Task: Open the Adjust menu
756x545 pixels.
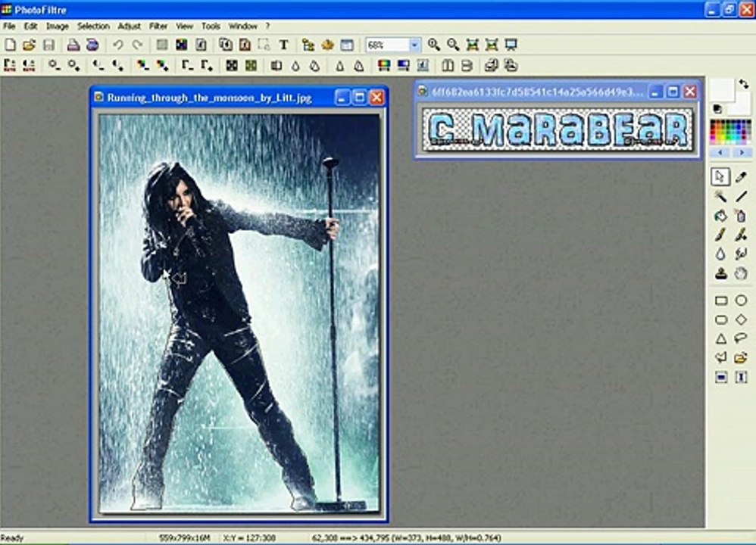Action: click(x=130, y=26)
